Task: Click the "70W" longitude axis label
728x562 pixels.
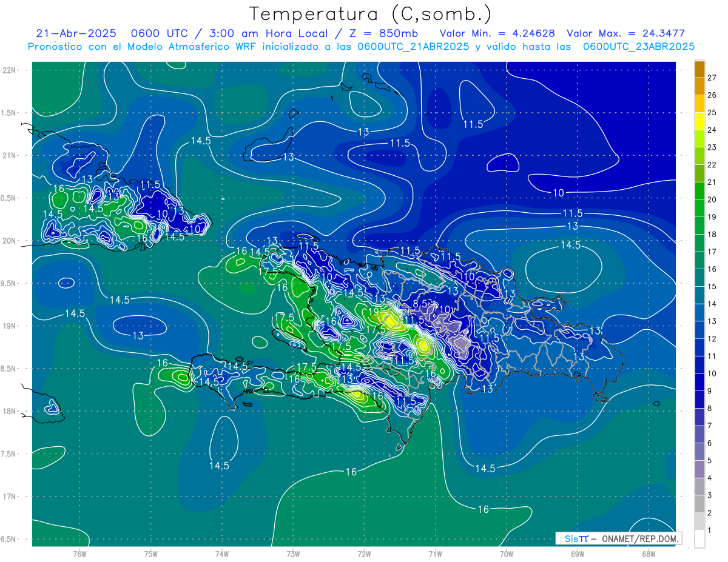Action: (507, 554)
